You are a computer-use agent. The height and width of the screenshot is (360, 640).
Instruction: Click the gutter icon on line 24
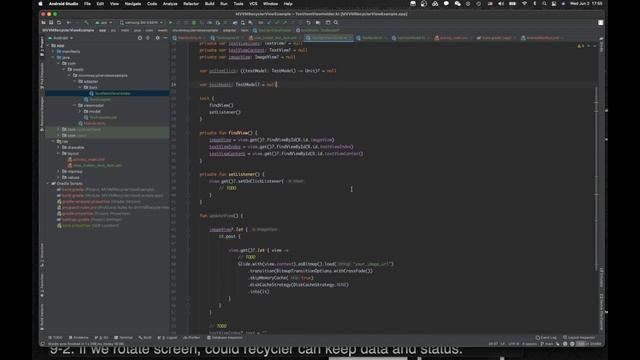(x=174, y=84)
